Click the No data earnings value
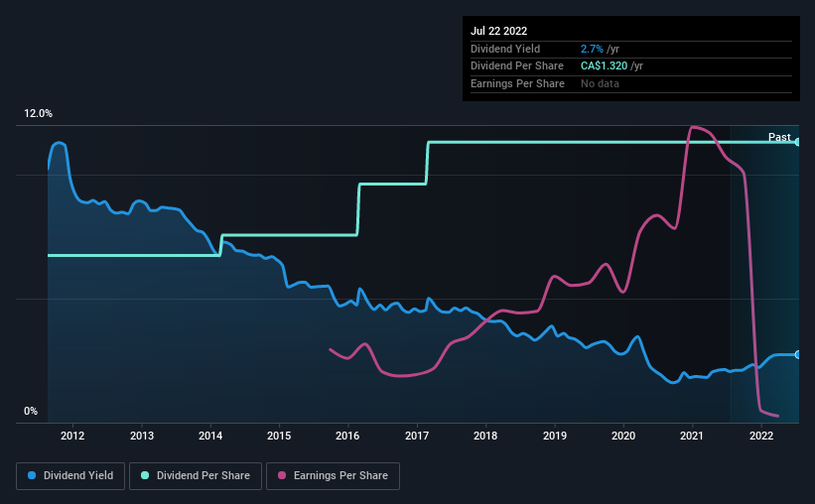 tap(600, 83)
